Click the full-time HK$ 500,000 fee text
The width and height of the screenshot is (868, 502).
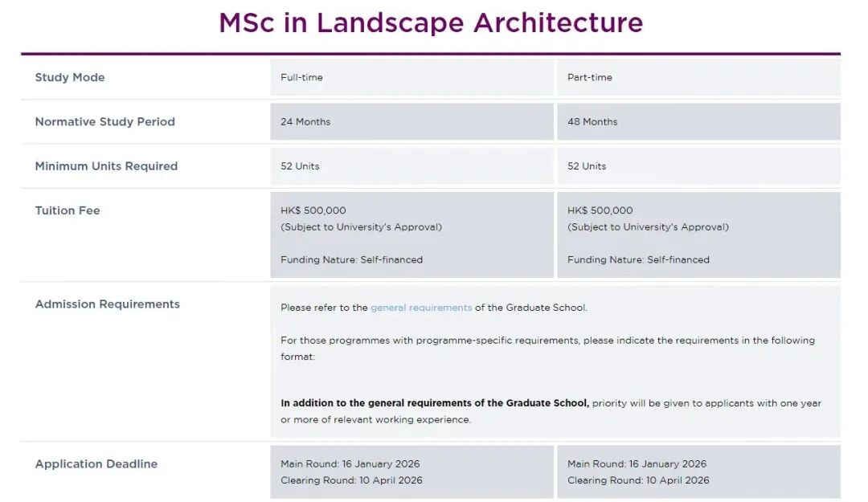(313, 210)
